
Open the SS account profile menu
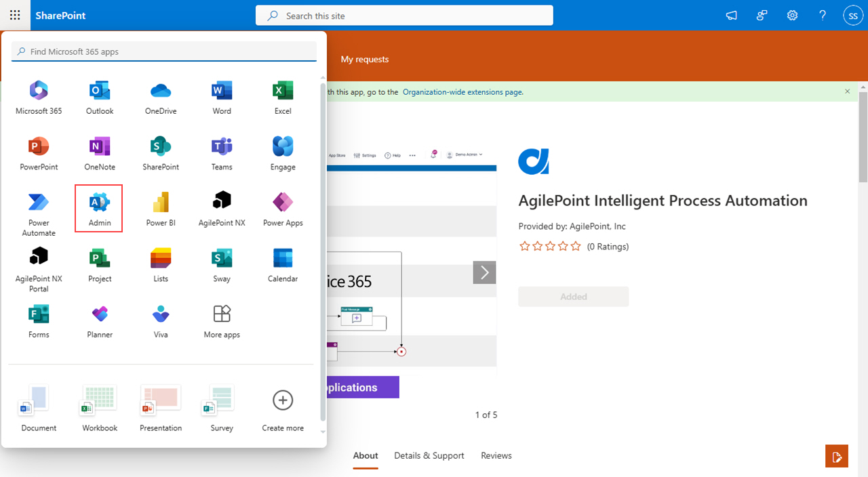click(852, 15)
